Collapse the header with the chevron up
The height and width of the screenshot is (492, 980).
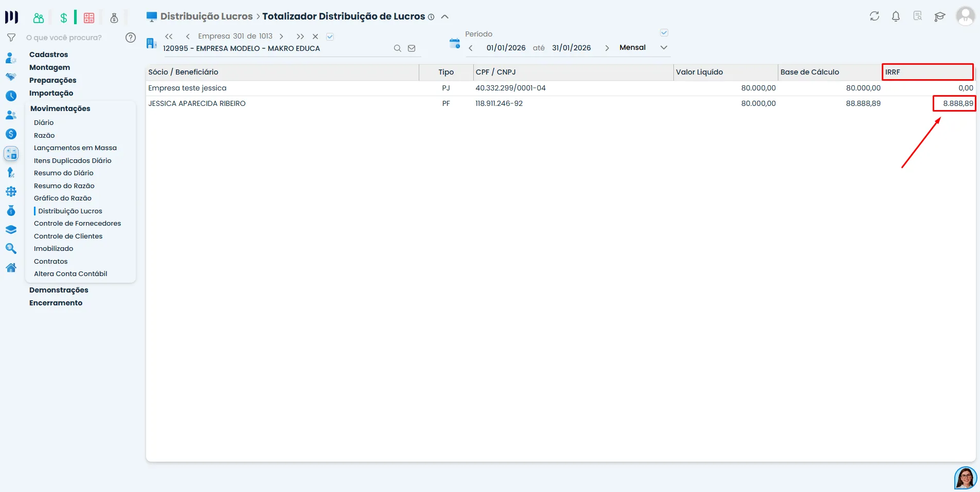pyautogui.click(x=445, y=16)
